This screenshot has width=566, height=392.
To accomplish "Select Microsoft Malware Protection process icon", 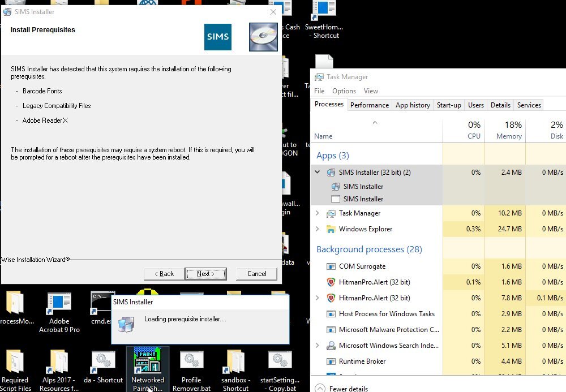I will point(331,330).
